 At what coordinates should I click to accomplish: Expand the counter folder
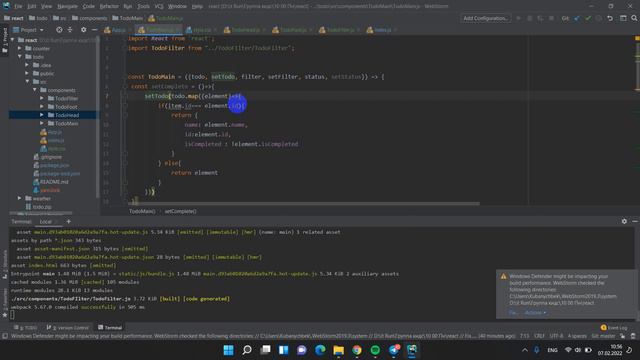pos(20,48)
